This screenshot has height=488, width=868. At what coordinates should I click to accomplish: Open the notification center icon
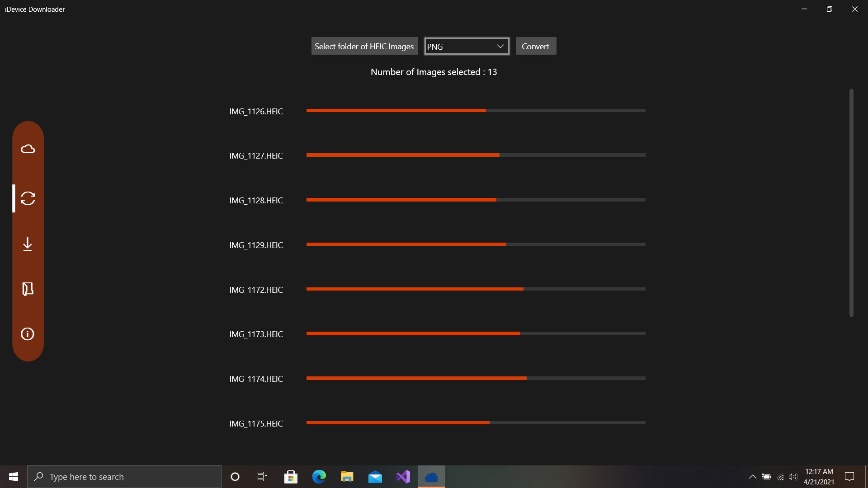849,477
